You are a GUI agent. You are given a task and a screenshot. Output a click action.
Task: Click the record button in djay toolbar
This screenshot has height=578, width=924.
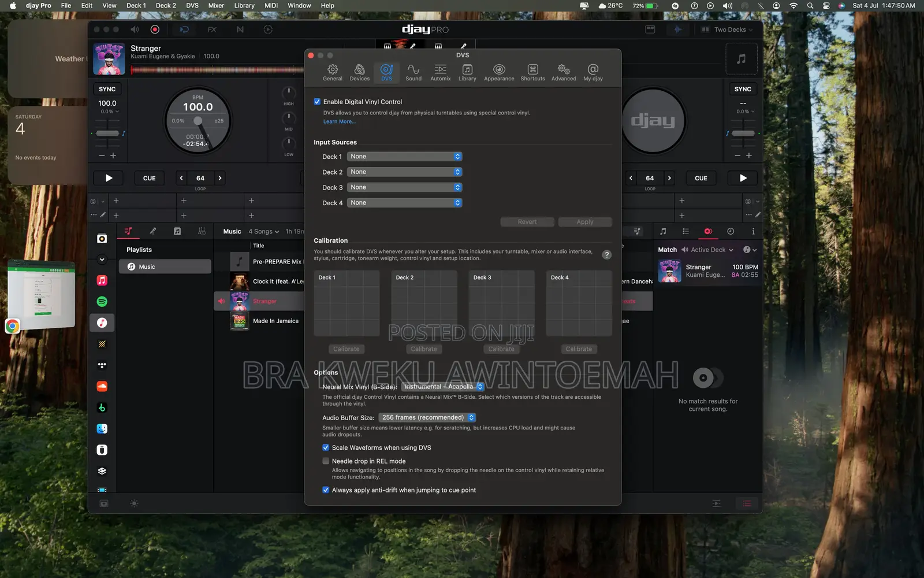155,29
